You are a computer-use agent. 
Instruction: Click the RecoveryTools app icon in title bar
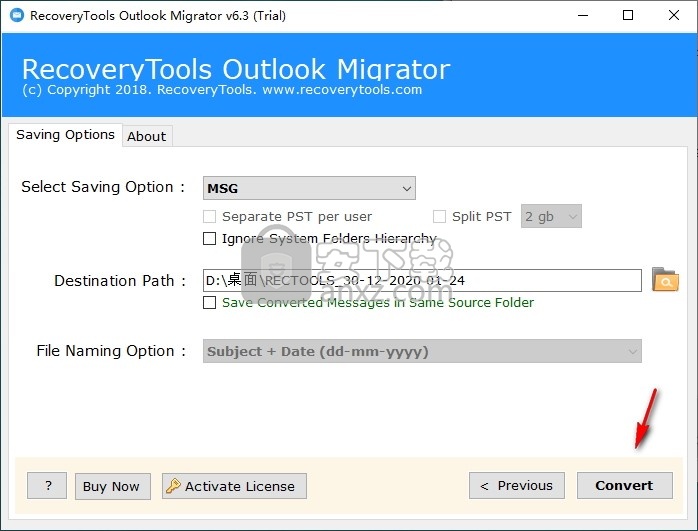coord(16,16)
